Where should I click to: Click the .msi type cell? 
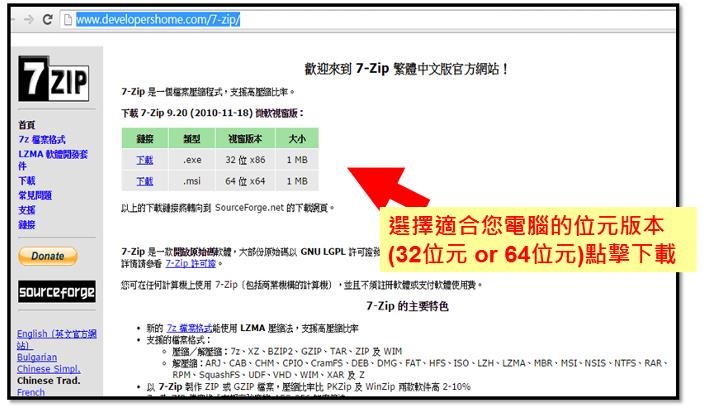point(192,181)
